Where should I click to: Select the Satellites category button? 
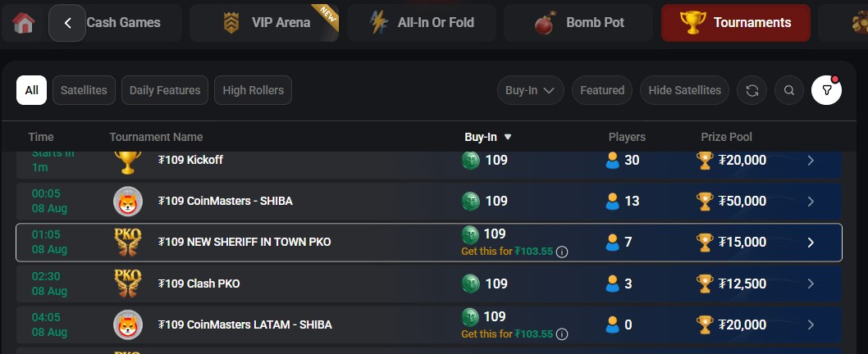coord(84,90)
